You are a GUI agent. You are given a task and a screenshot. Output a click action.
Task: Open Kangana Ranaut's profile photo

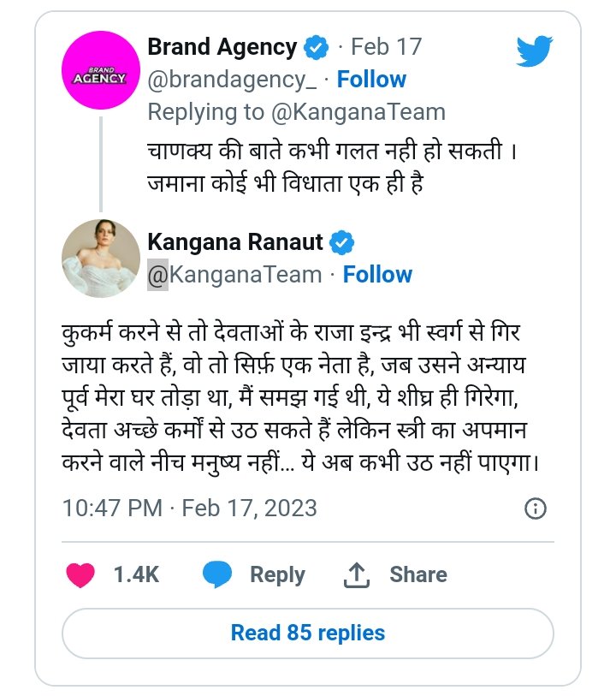click(x=101, y=258)
